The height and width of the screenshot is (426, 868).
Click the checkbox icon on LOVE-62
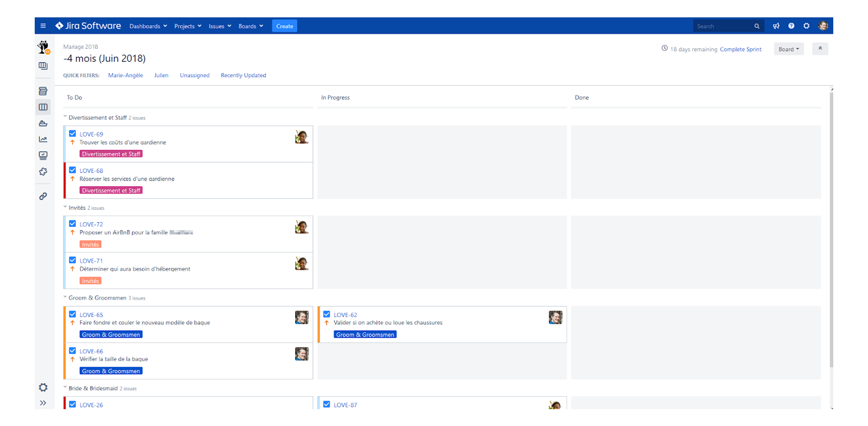click(x=327, y=314)
